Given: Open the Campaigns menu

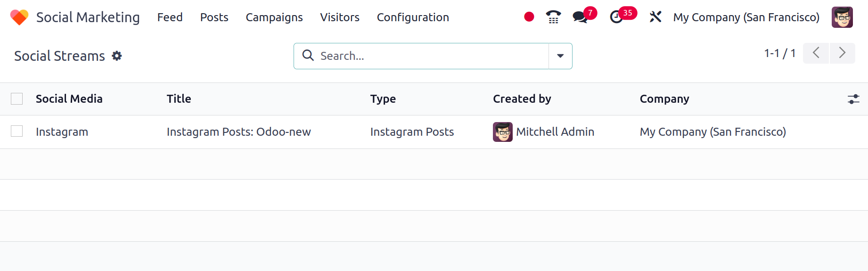Looking at the screenshot, I should (274, 17).
